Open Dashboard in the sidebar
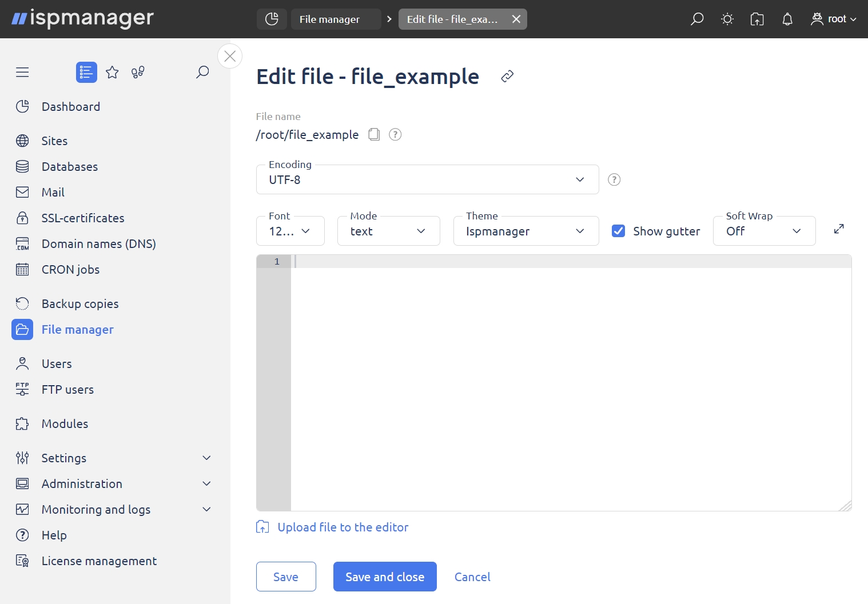 coord(71,106)
